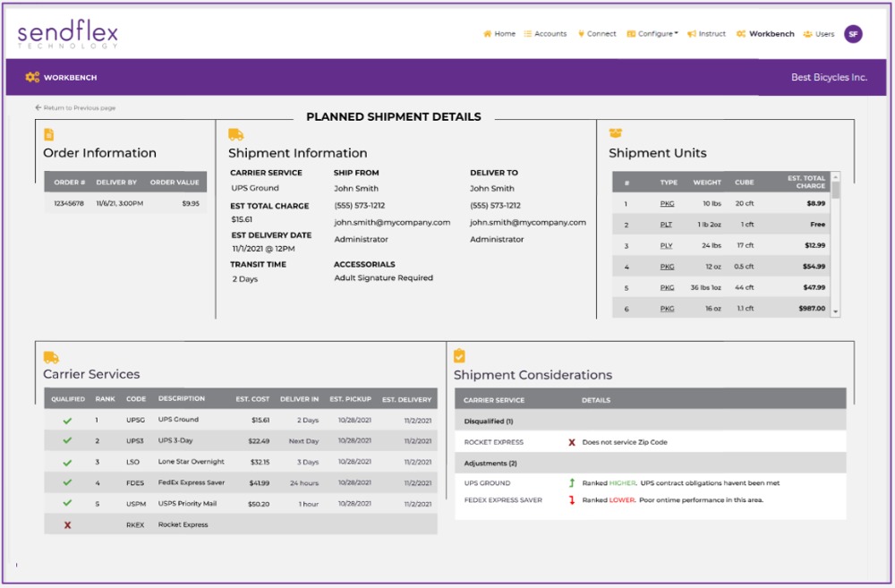This screenshot has width=895, height=588.
Task: Click the LSO carrier code
Action: pos(132,463)
